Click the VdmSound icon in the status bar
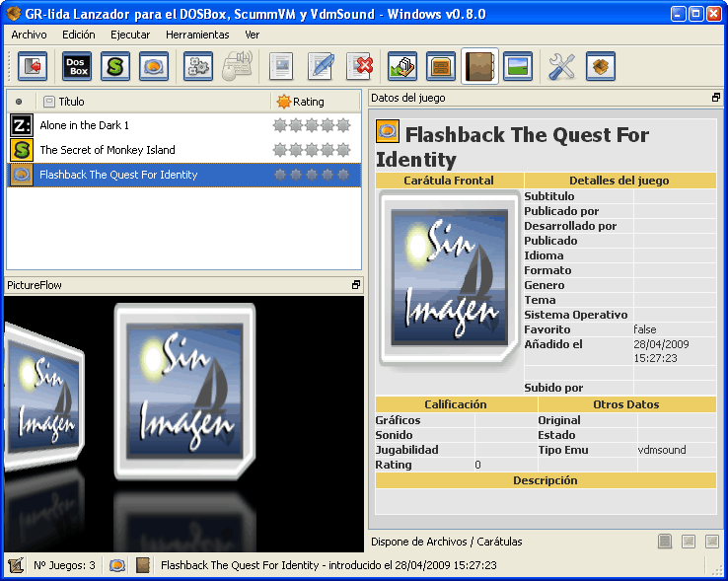This screenshot has height=581, width=728. [x=117, y=565]
